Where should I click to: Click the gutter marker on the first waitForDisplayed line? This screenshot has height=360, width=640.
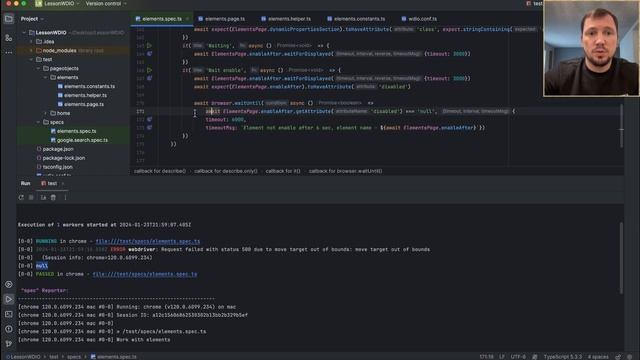[x=149, y=54]
